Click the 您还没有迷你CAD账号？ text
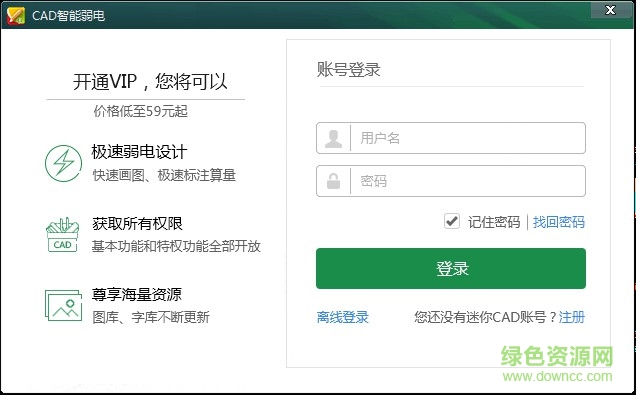This screenshot has height=395, width=636. (x=486, y=317)
